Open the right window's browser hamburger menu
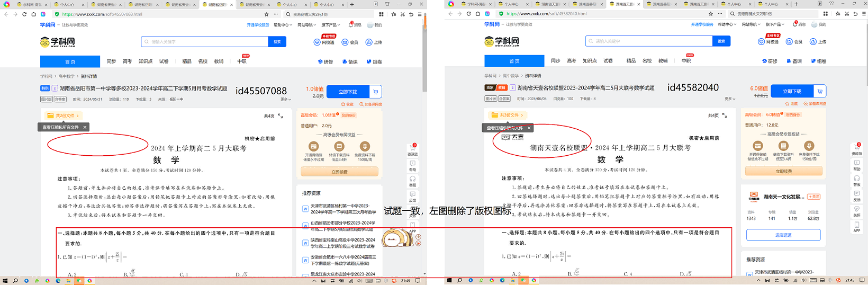Screen dimensions: 868x285 pyautogui.click(x=863, y=14)
